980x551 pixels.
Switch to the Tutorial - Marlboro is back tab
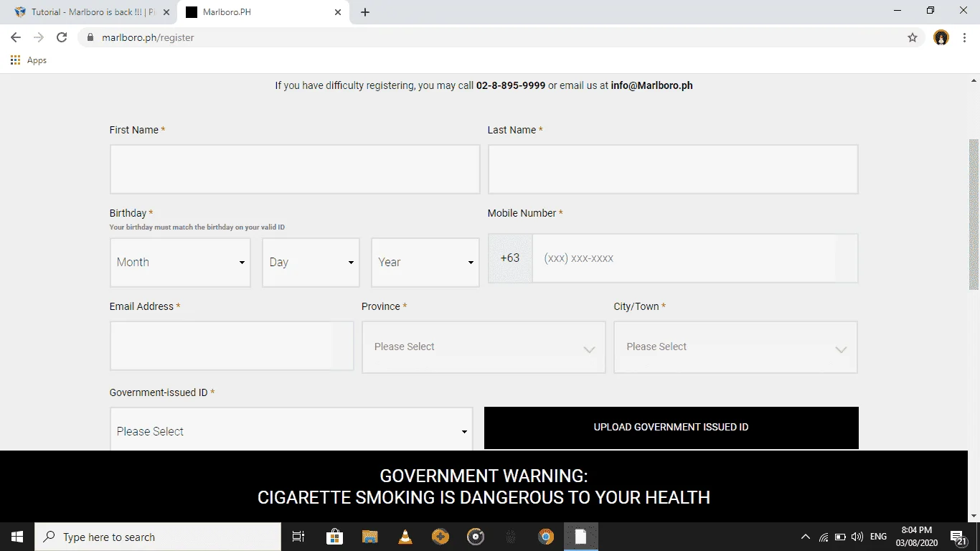click(92, 12)
